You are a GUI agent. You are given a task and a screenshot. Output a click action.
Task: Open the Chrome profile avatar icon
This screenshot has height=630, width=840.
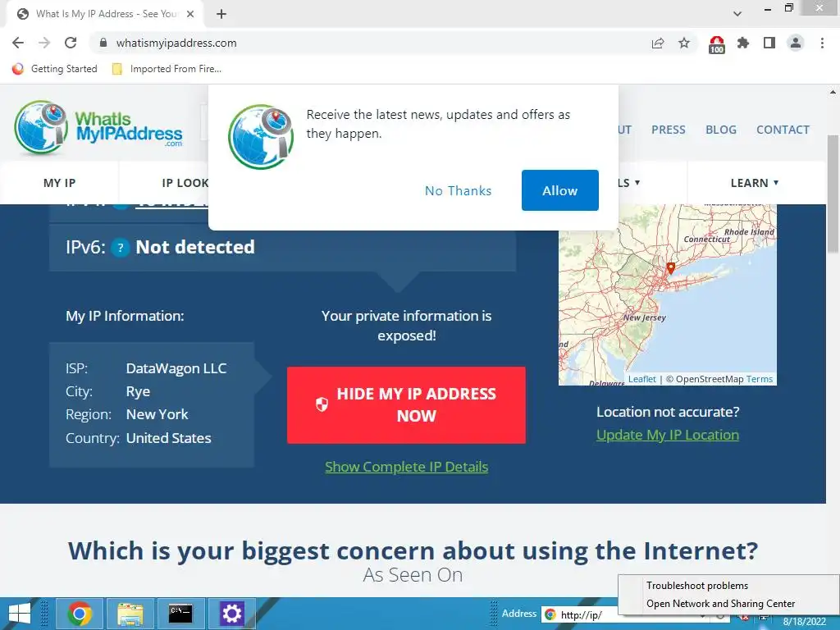tap(796, 43)
